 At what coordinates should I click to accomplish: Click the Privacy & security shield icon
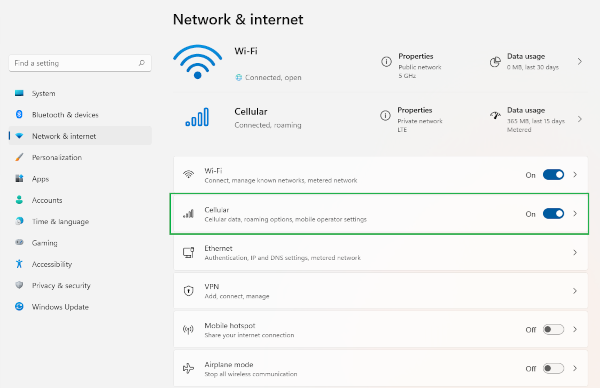click(19, 285)
